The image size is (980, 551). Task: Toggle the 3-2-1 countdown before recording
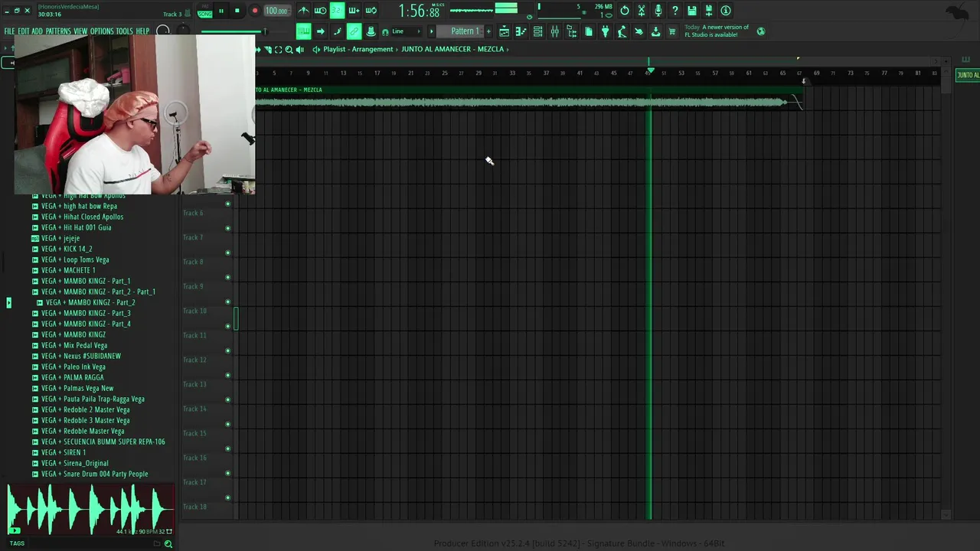tap(337, 11)
